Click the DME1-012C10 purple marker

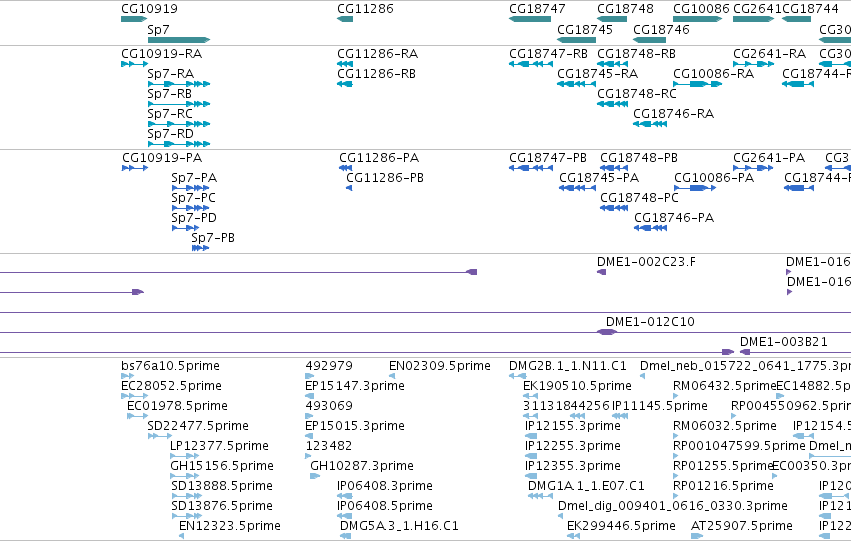(607, 332)
